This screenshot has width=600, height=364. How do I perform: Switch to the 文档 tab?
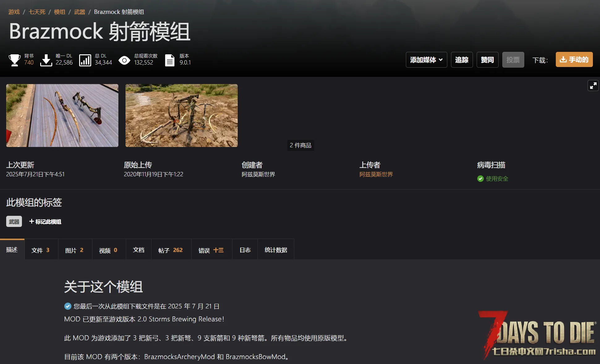(x=138, y=250)
